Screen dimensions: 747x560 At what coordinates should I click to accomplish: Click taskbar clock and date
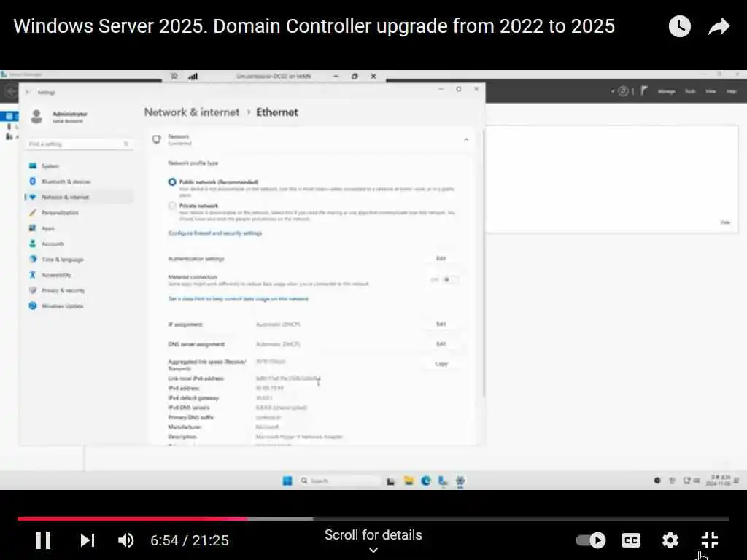click(x=718, y=481)
